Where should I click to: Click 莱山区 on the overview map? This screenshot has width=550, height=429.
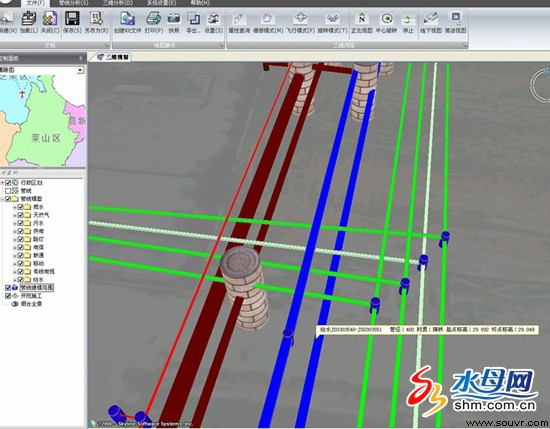pyautogui.click(x=46, y=138)
